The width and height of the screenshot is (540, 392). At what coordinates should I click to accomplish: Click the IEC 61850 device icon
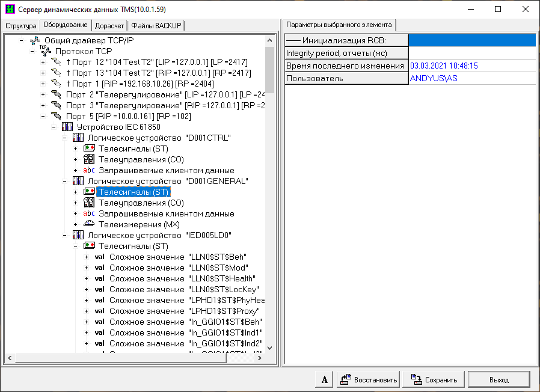67,127
